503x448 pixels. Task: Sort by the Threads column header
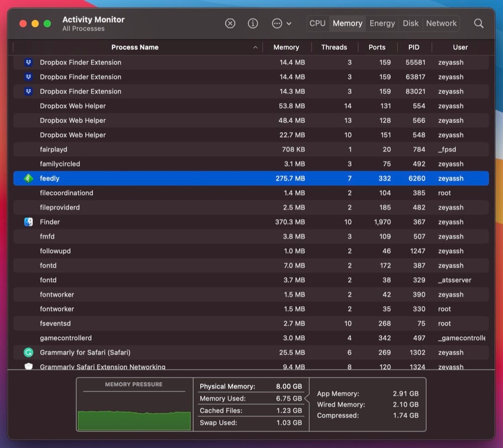coord(334,47)
